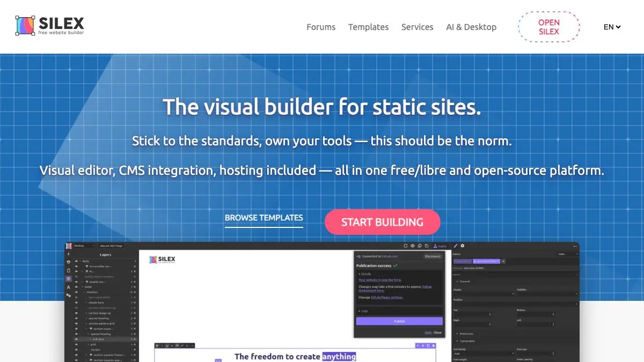
Task: Click the Disconnect button in publish dialog
Action: (433, 256)
